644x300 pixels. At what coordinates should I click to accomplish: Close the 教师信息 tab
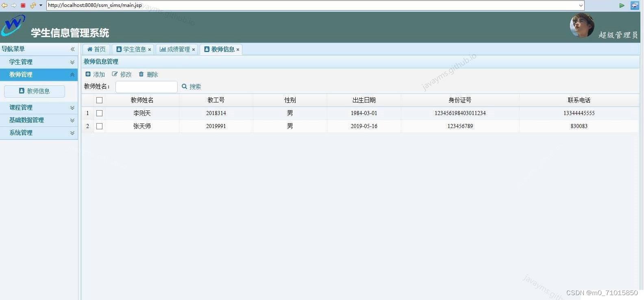(238, 50)
